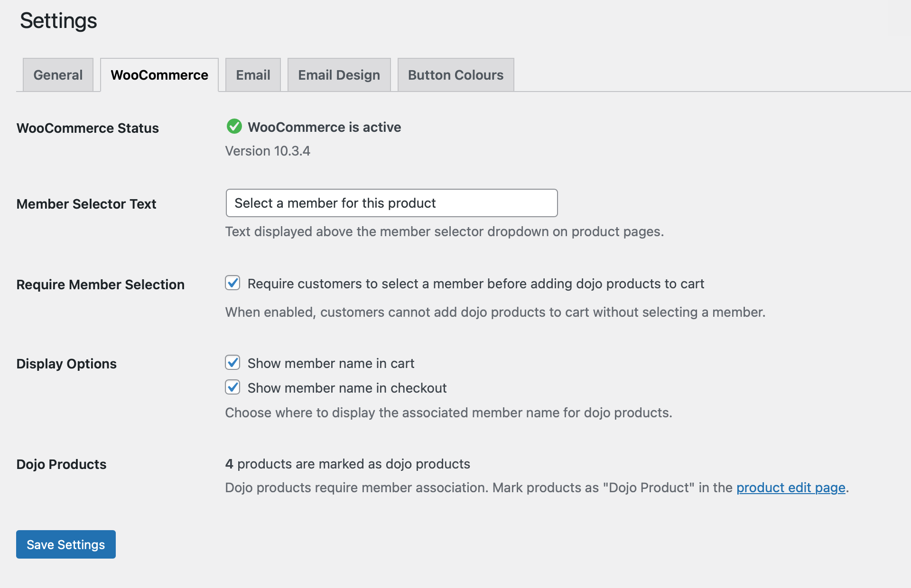The width and height of the screenshot is (911, 588).
Task: Open the Email tab
Action: point(252,74)
